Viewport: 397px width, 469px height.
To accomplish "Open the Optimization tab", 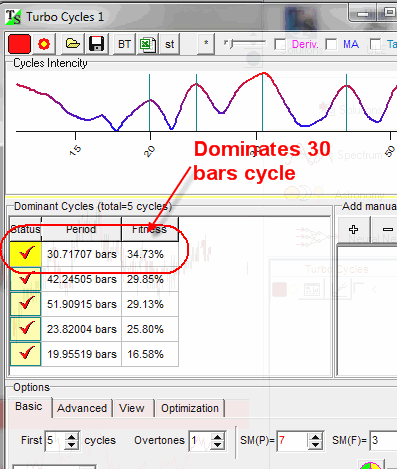I will pos(190,408).
